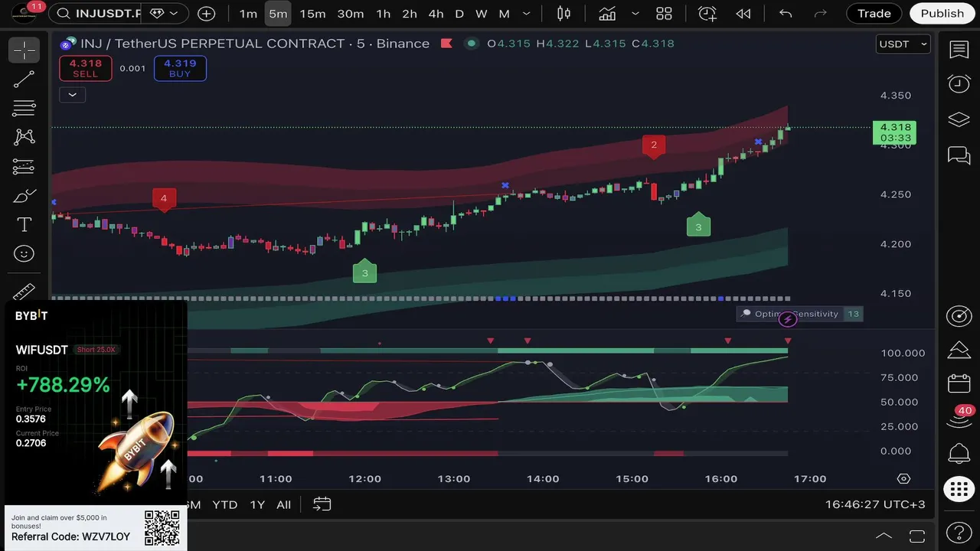Open the chats panel
This screenshot has width=980, height=551.
click(959, 156)
